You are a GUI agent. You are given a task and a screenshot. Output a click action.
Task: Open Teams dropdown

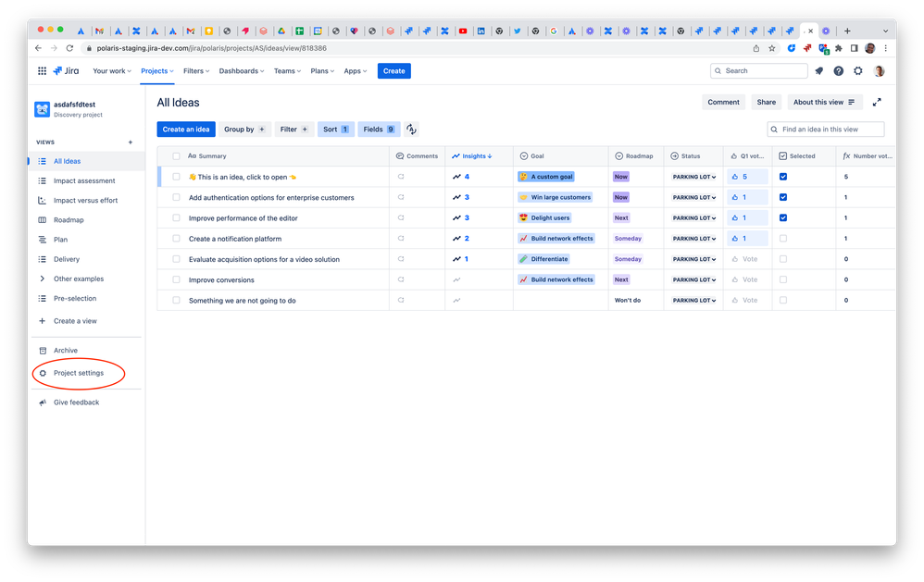point(288,70)
